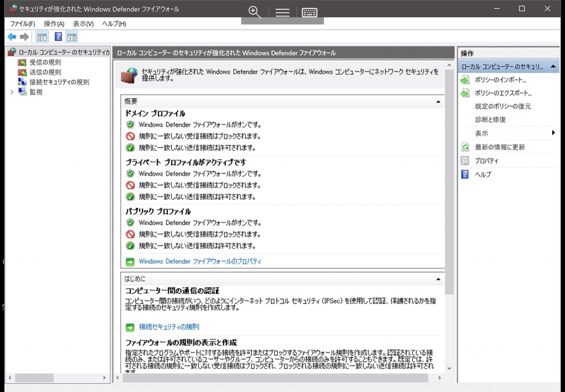Viewport: 565px width, 392px height.
Task: Click green arrow icon beside 接続セキュリティの規則 link
Action: coord(130,327)
